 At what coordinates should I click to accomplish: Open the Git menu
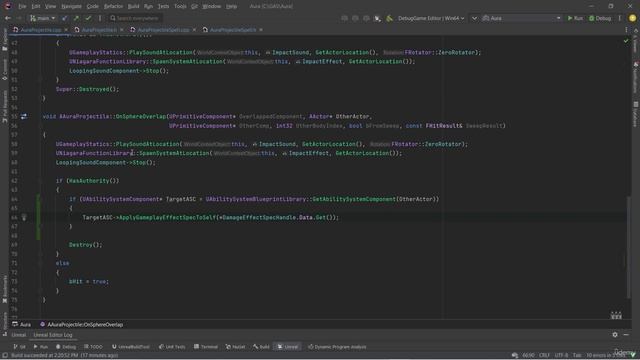(x=194, y=6)
